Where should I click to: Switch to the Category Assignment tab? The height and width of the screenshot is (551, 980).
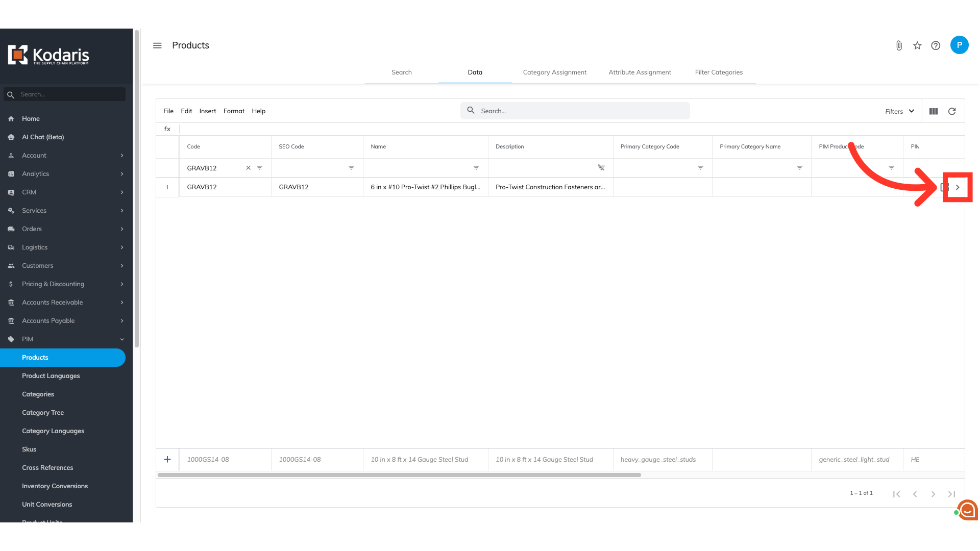[x=554, y=72]
